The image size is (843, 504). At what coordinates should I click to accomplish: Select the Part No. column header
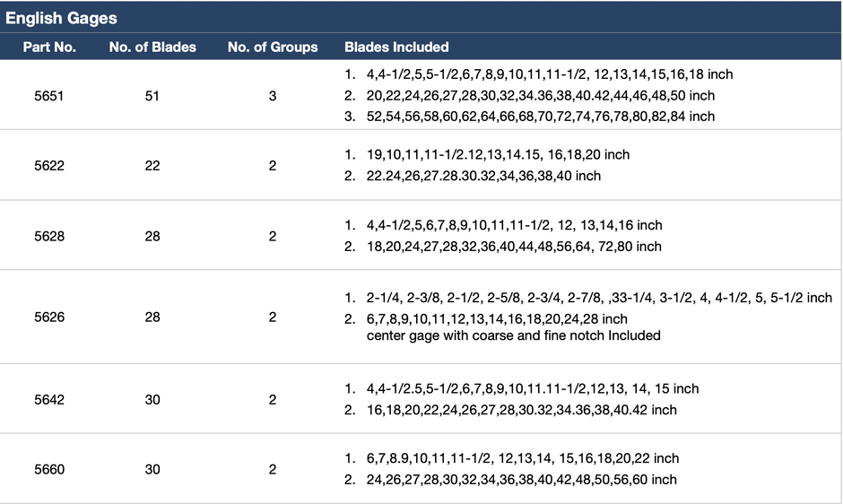[x=49, y=47]
